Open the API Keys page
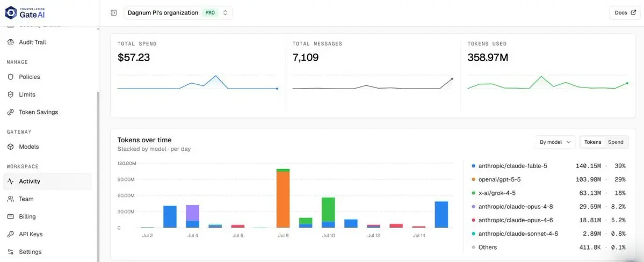The height and width of the screenshot is (262, 644). (47, 234)
